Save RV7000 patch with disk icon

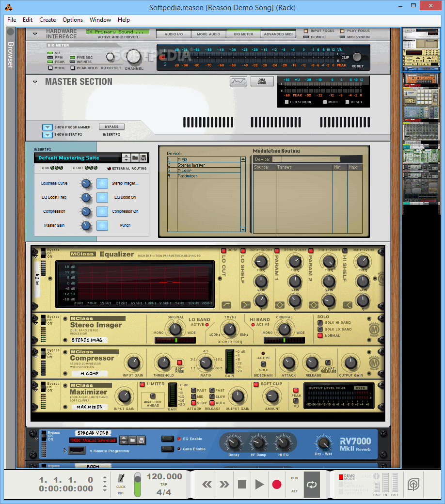pos(141,440)
